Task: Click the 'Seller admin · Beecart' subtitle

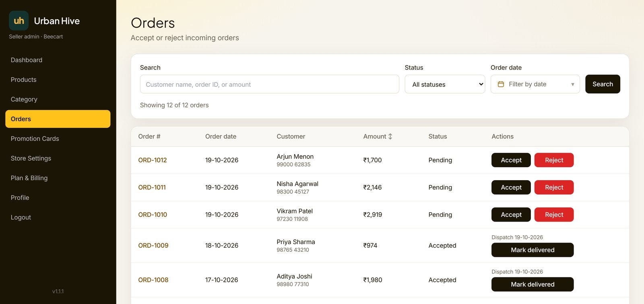Action: 36,37
